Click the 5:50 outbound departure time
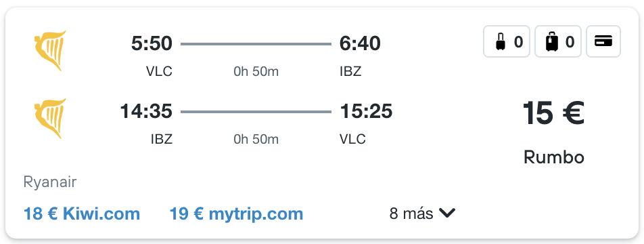Screen dimensions: 644x244 [x=152, y=43]
